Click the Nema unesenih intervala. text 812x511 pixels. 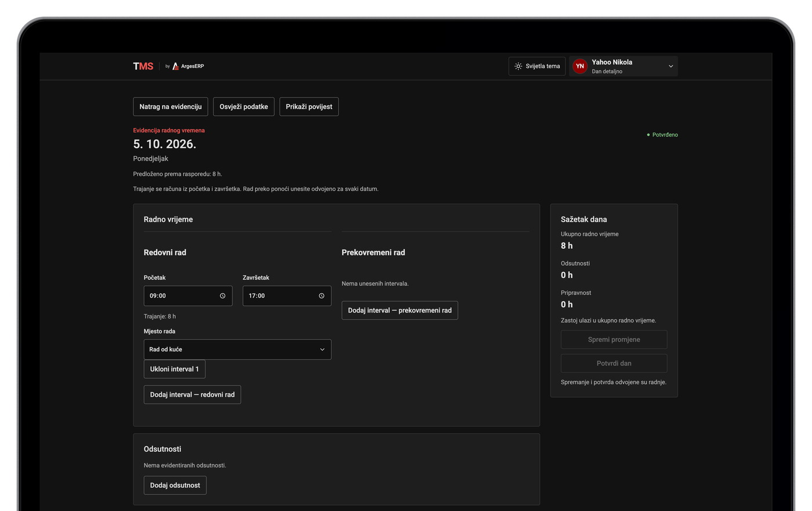coord(375,284)
